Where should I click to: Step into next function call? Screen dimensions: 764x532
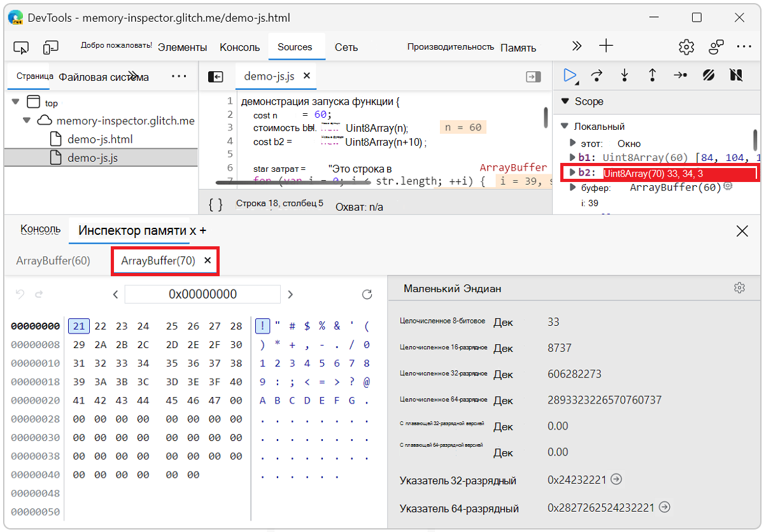click(x=625, y=75)
